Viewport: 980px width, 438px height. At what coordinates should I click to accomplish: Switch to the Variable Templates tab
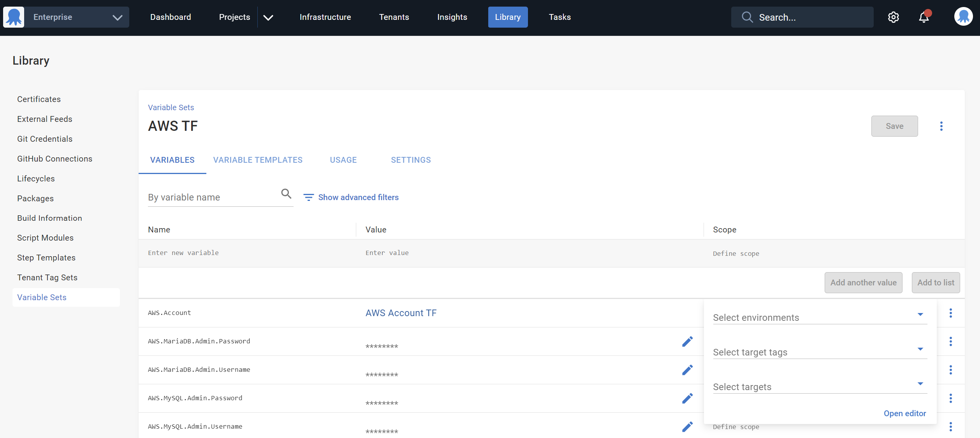(258, 160)
